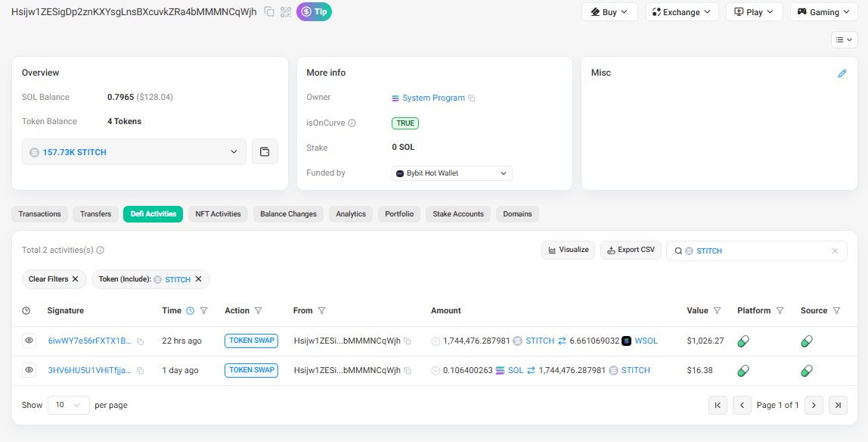Expand amount details in 22 hrs ago row

(436, 341)
